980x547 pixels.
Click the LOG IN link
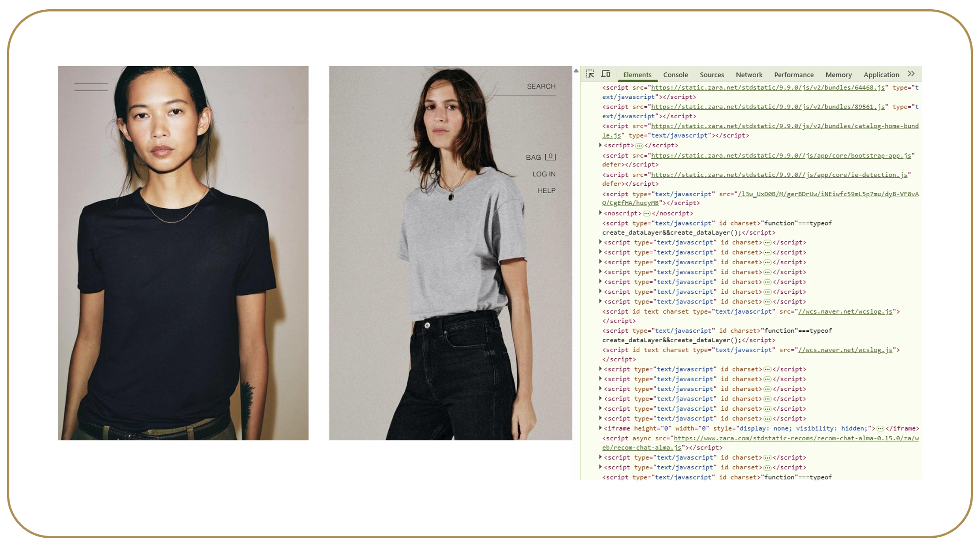(544, 174)
